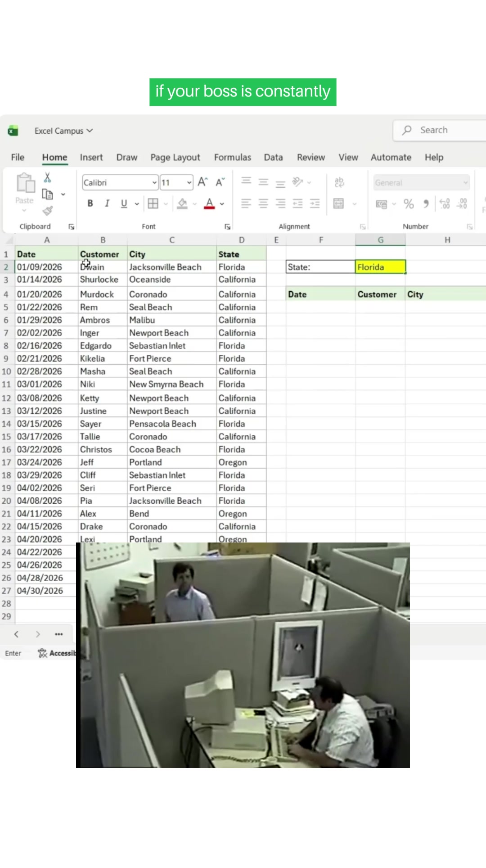
Task: Click cell containing Jacksonville Beach in row 2
Action: [x=172, y=267]
